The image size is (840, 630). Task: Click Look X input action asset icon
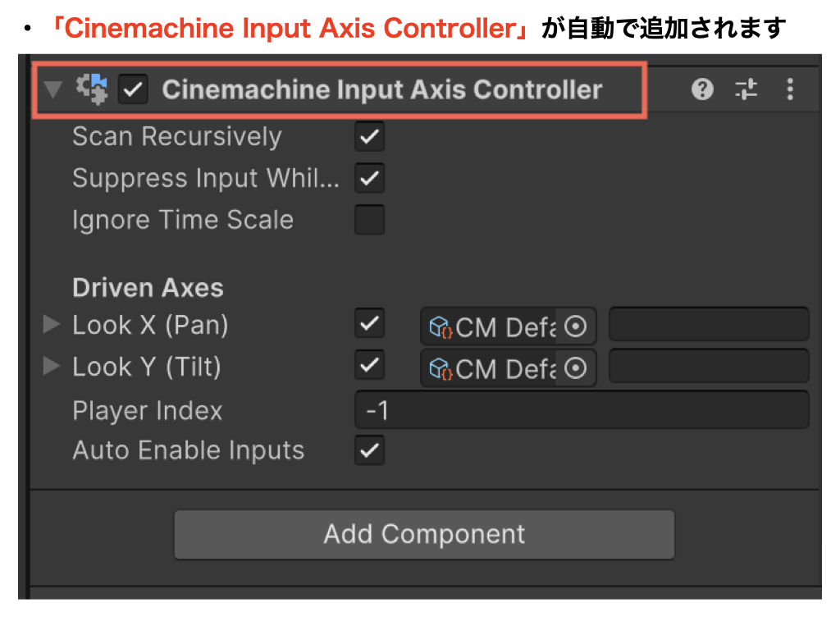pos(441,326)
